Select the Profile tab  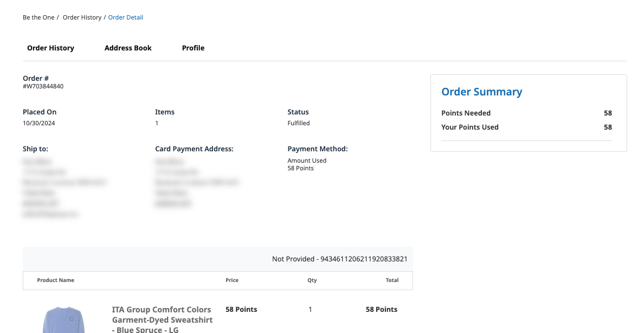point(193,48)
